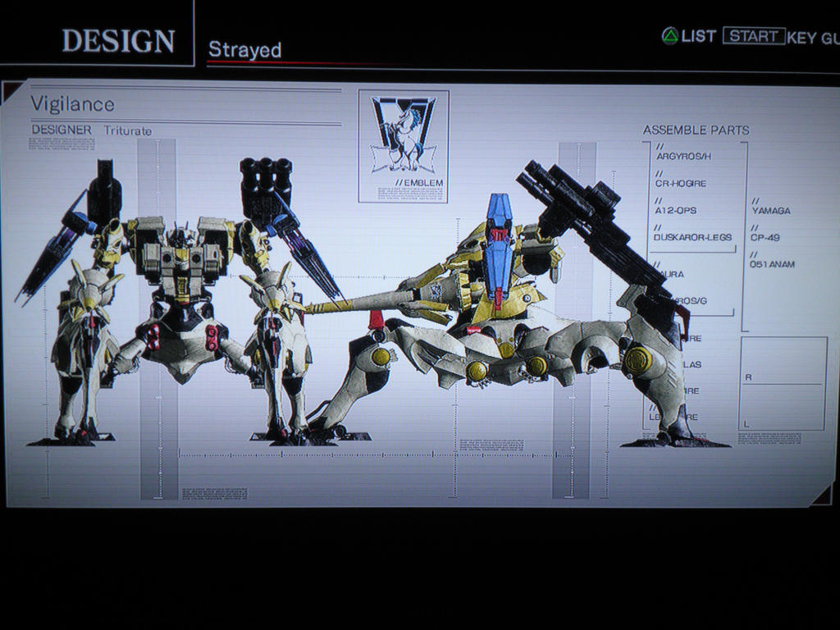840x630 pixels.
Task: Select the CR-HOGIRE part entry
Action: (680, 183)
